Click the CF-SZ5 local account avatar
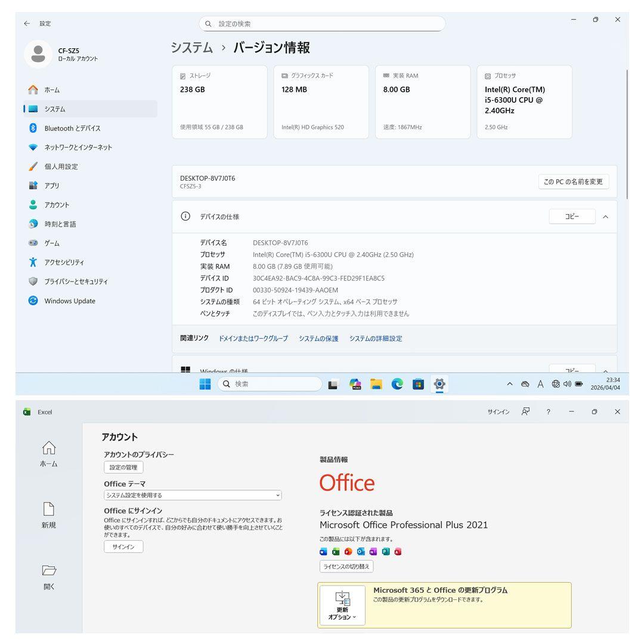This screenshot has width=644, height=644. coord(38,54)
